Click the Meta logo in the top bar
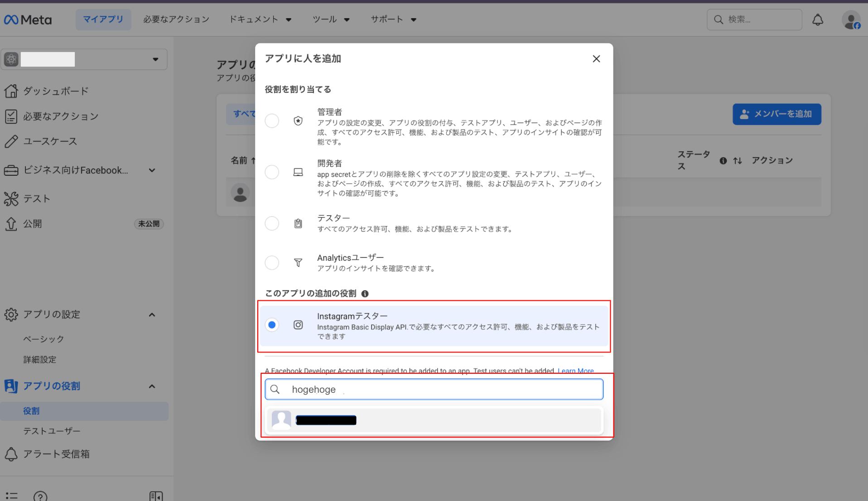Screen dimensions: 868x501 tap(27, 19)
